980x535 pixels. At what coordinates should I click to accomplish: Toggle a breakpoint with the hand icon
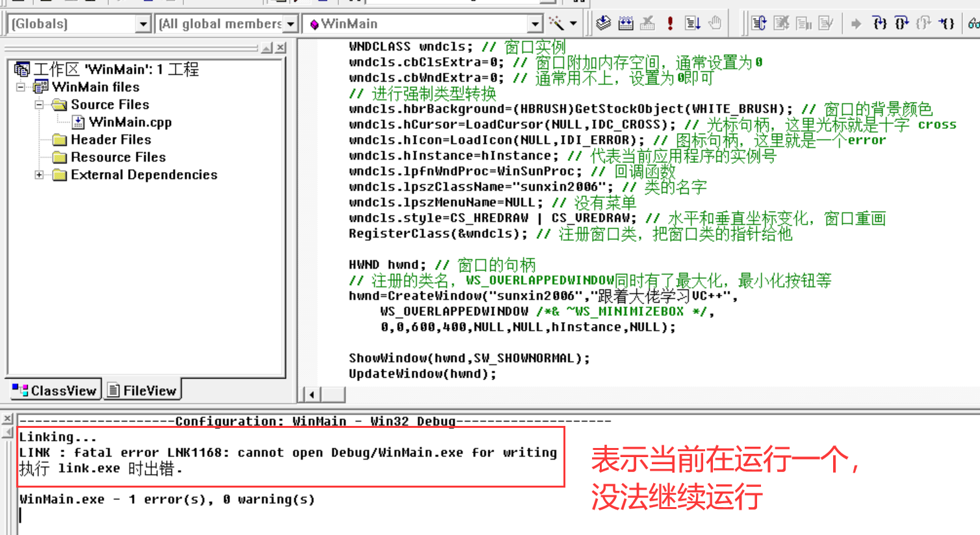(715, 23)
